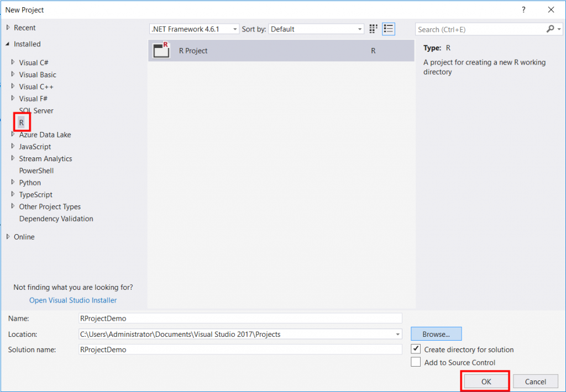Viewport: 566px width, 392px height.
Task: Select the R Project template name
Action: click(193, 51)
